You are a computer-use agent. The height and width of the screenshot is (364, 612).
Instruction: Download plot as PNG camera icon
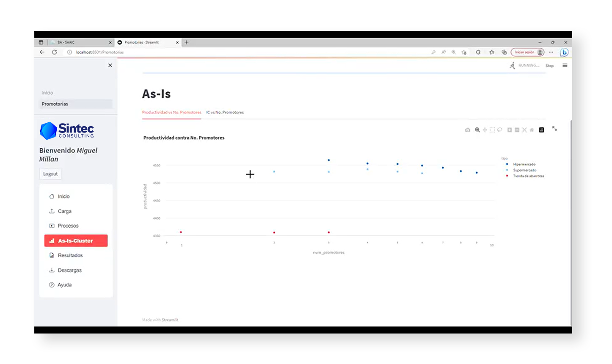(467, 130)
